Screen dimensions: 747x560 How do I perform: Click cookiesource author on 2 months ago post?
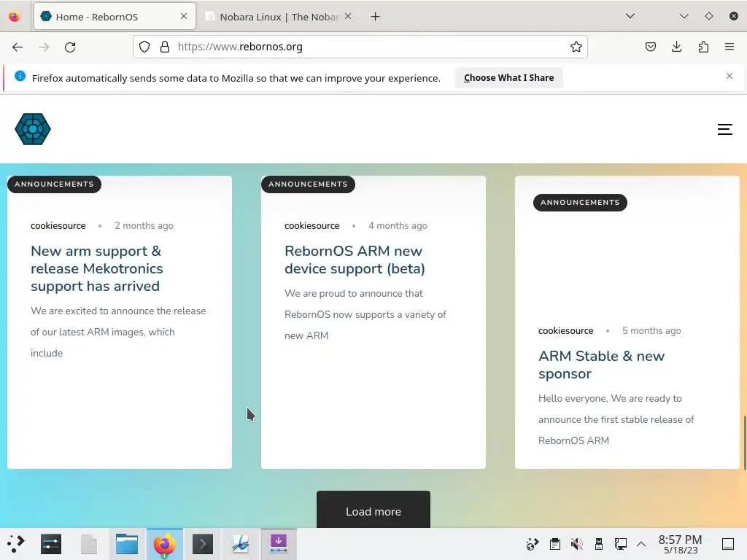[58, 226]
